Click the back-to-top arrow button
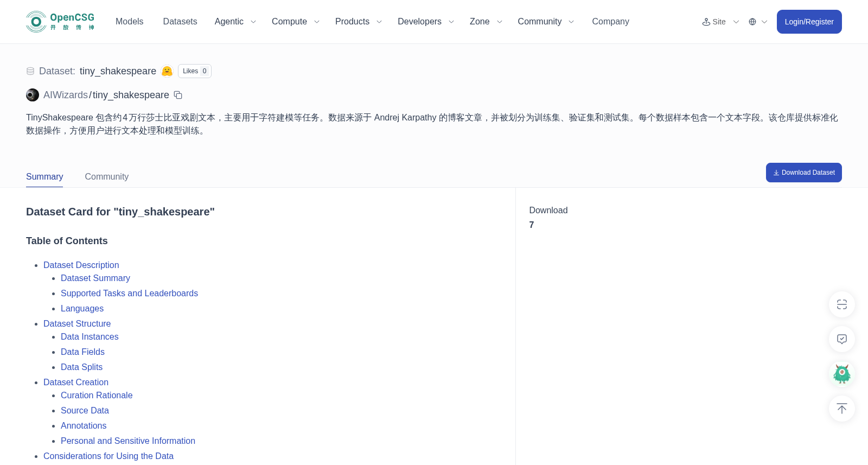 842,409
